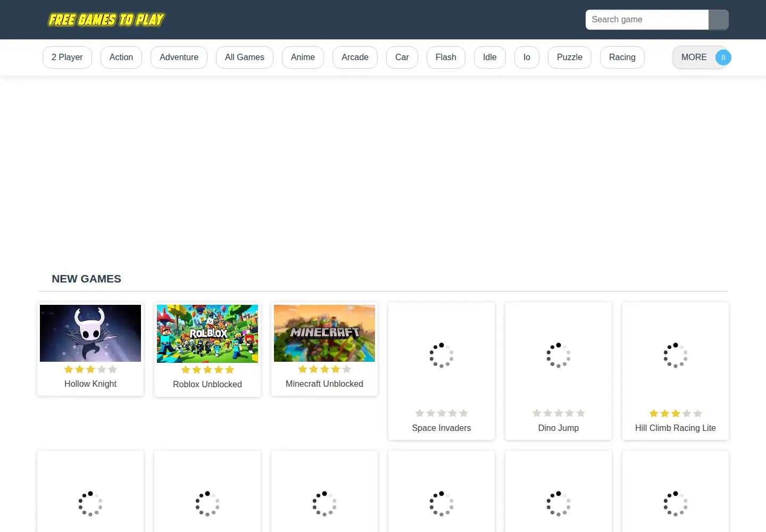Open the Action category
Image resolution: width=766 pixels, height=532 pixels.
pos(121,57)
